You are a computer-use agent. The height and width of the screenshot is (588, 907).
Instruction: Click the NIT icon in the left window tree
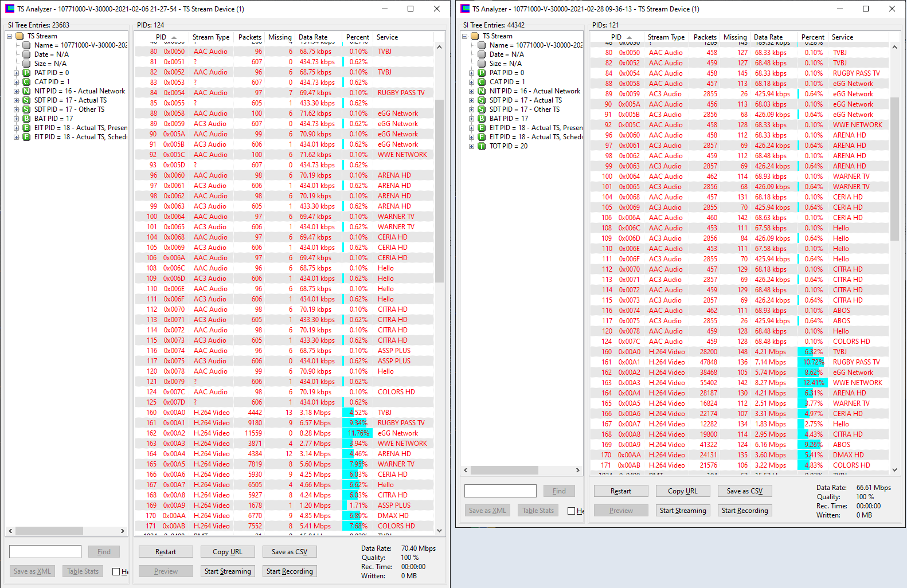point(26,91)
